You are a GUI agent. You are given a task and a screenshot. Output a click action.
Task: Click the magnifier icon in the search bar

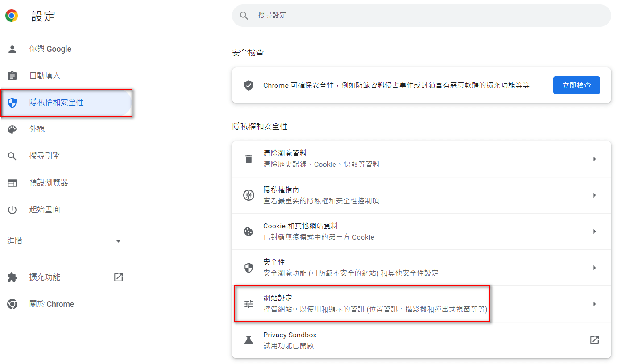[x=244, y=15]
